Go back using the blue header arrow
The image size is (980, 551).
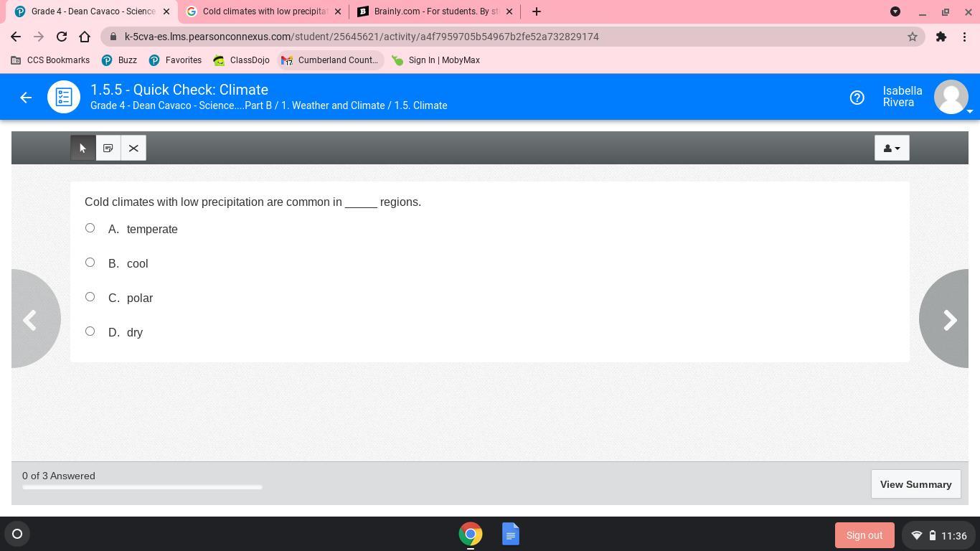pyautogui.click(x=26, y=97)
